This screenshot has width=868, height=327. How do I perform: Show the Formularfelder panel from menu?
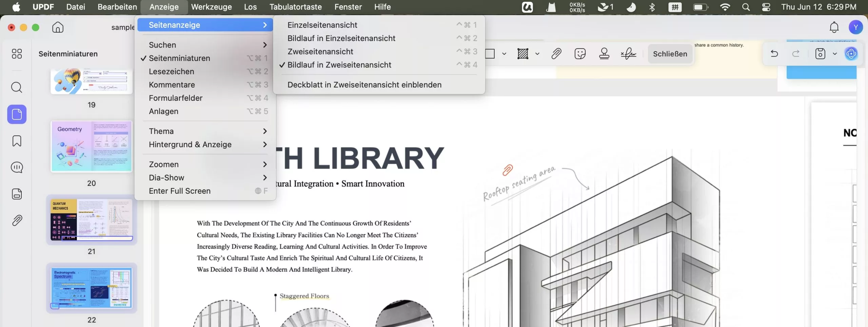point(205,98)
